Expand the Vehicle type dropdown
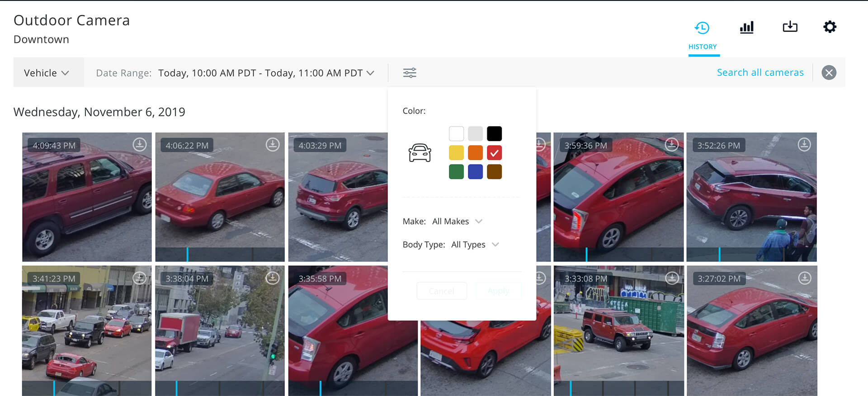This screenshot has height=396, width=868. click(47, 73)
